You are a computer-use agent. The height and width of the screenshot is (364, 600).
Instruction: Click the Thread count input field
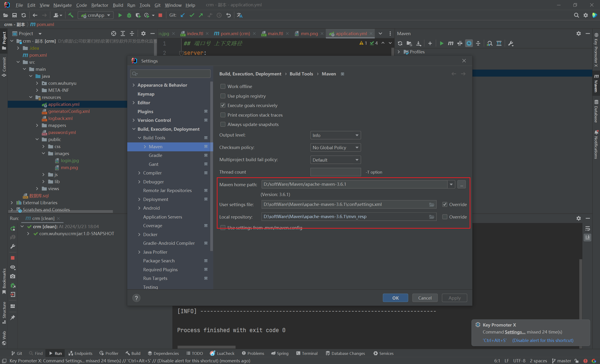coord(335,172)
